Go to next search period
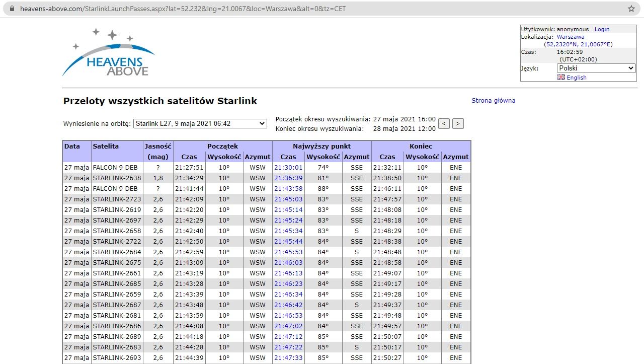Image resolution: width=644 pixels, height=364 pixels. pyautogui.click(x=458, y=123)
